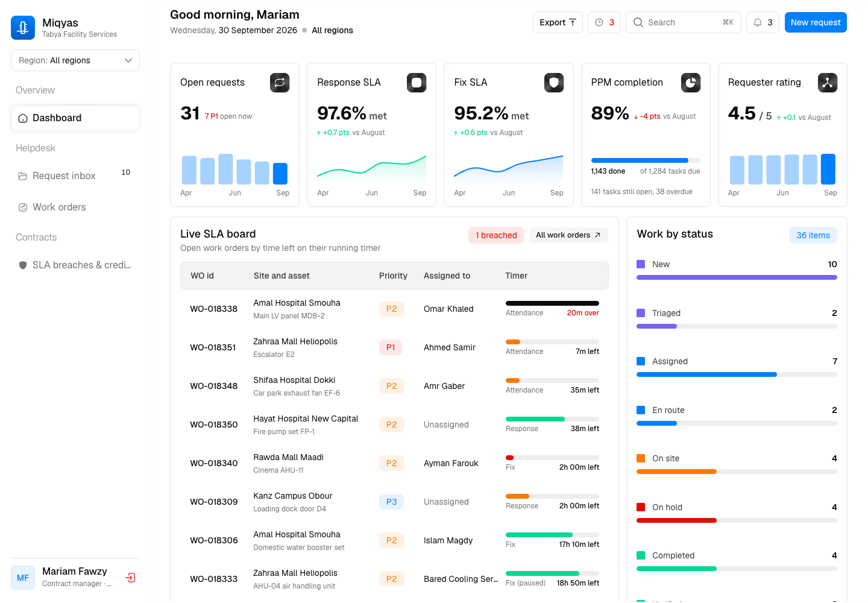The image size is (868, 603).
Task: Click the Open requests card icon
Action: (280, 83)
